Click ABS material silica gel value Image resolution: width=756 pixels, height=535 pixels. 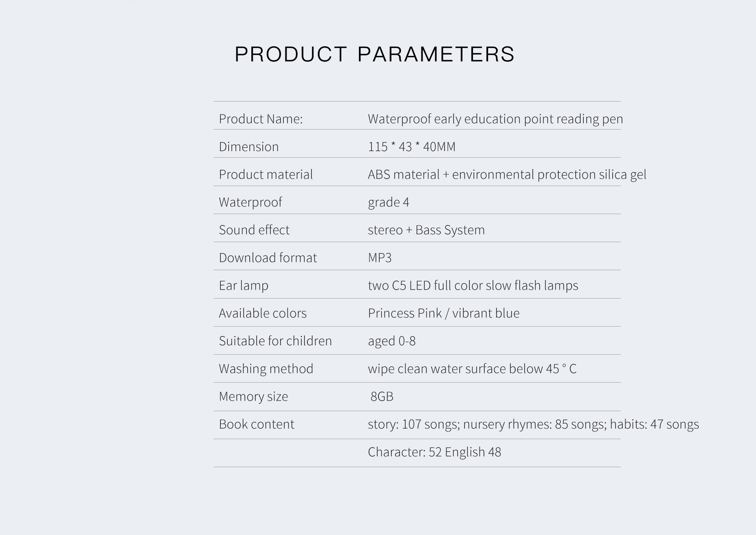click(507, 175)
